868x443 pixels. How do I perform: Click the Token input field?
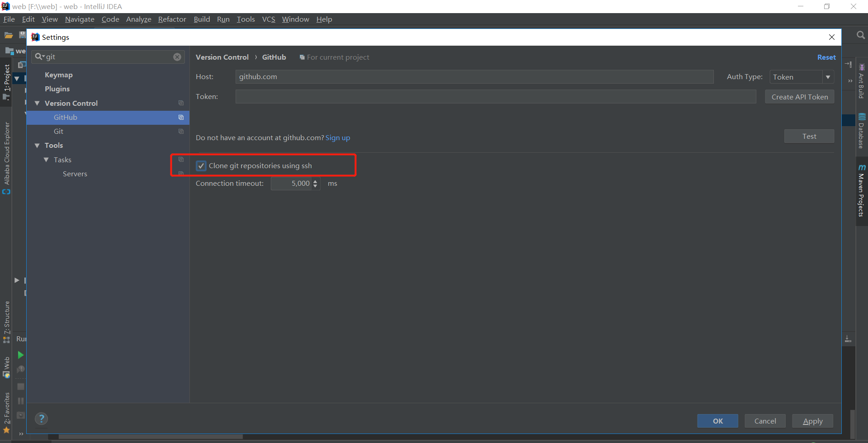point(495,97)
